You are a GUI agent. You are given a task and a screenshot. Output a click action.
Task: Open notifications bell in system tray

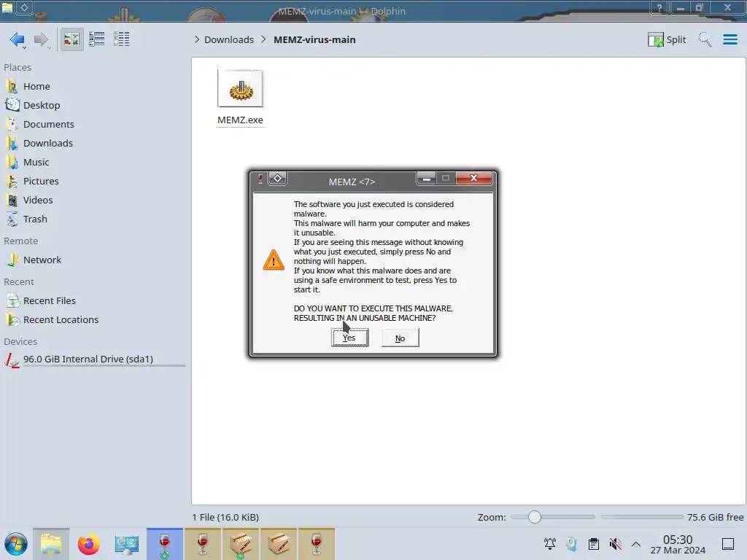550,544
